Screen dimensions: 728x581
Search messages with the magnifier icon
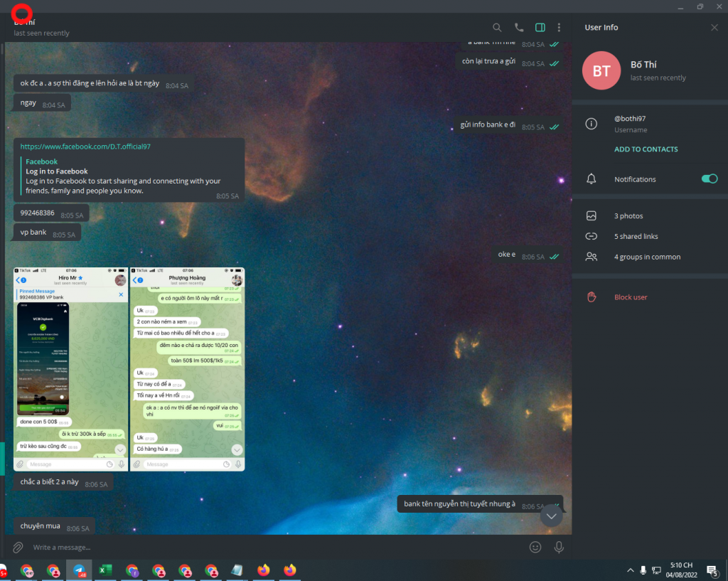(498, 28)
